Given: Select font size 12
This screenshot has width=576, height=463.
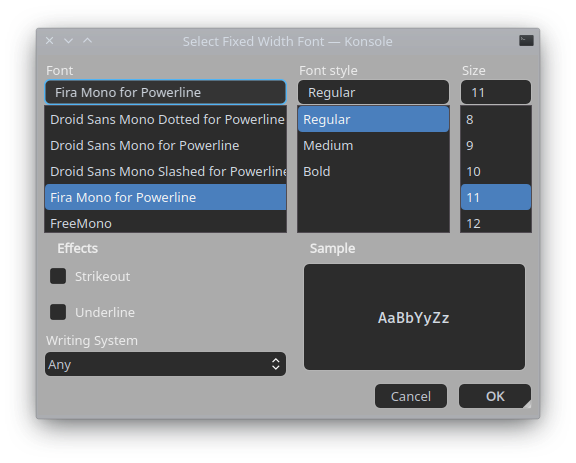Looking at the screenshot, I should pos(496,222).
